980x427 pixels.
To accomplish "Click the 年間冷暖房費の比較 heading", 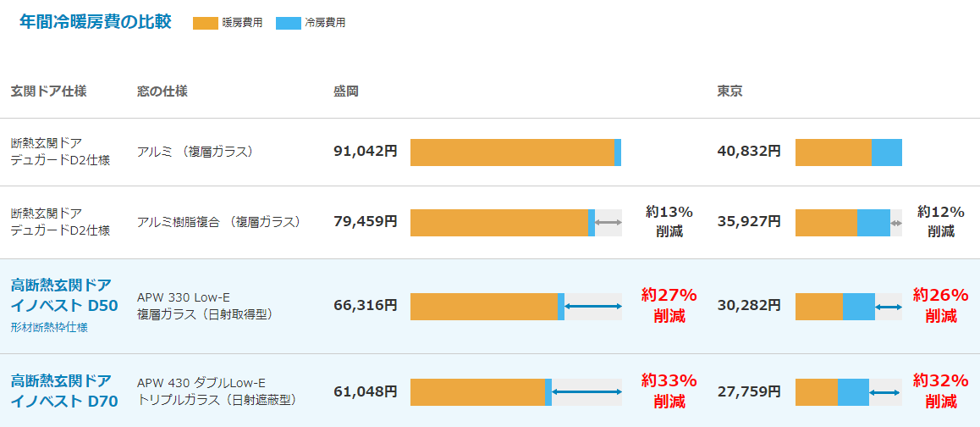I will 95,22.
